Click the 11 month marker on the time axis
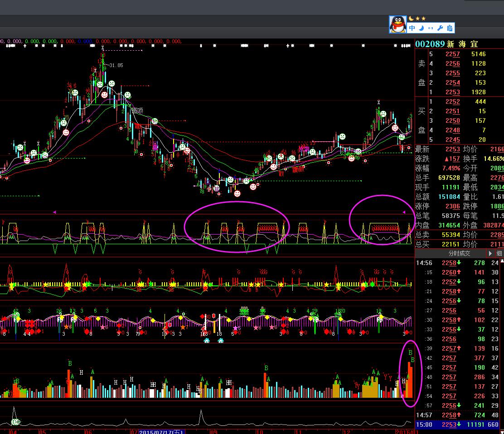 pos(299,432)
